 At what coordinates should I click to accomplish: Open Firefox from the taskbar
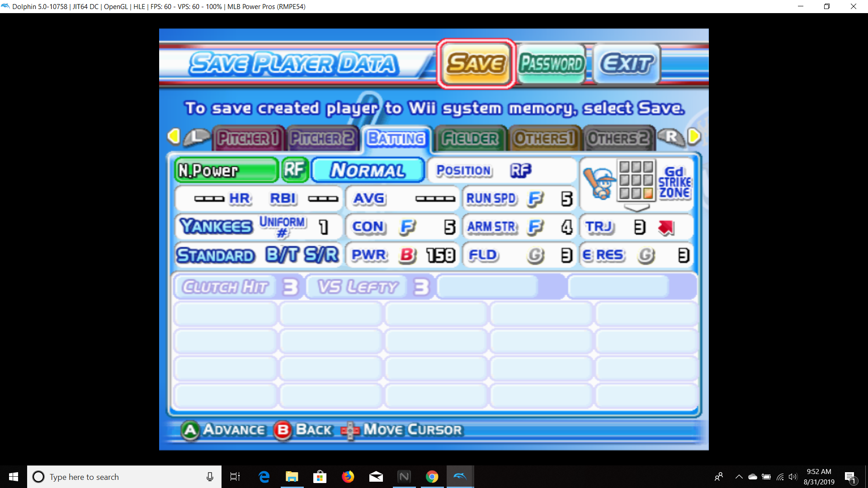pyautogui.click(x=348, y=477)
